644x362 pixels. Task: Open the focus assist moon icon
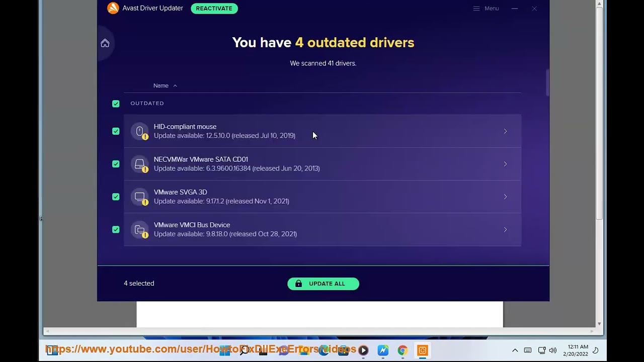(x=596, y=350)
